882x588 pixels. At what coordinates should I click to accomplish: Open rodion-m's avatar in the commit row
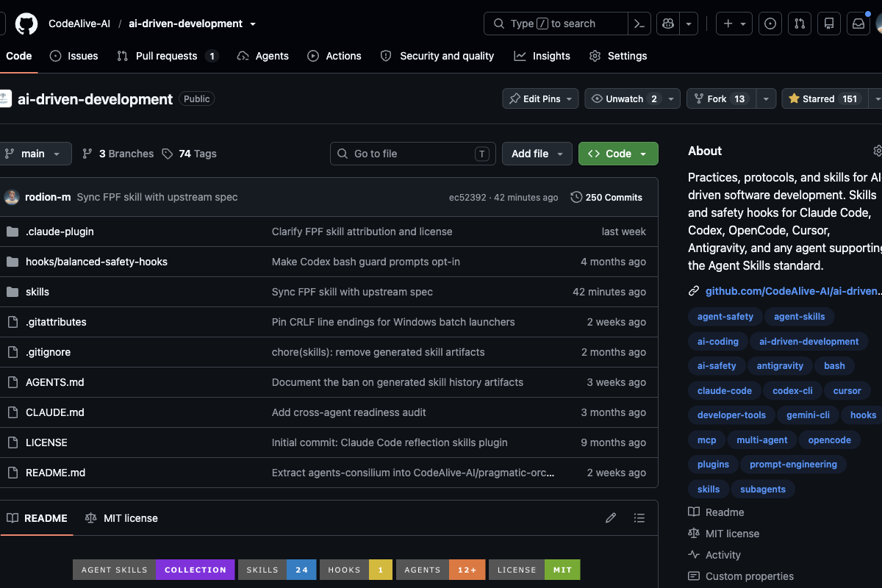(12, 197)
